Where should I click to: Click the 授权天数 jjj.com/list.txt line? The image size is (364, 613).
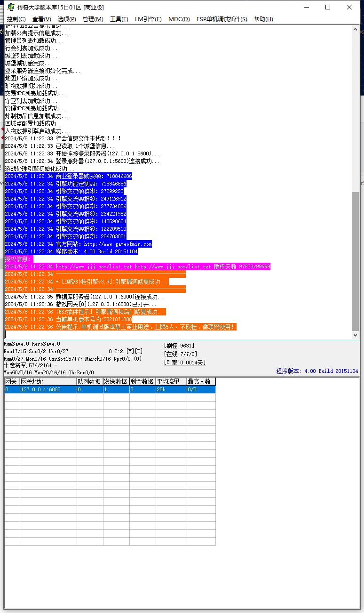138,266
